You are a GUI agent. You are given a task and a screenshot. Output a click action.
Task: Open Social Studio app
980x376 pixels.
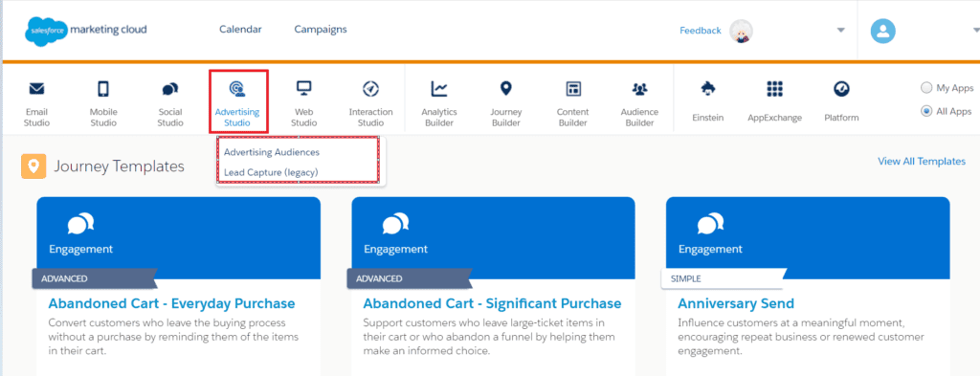click(170, 103)
